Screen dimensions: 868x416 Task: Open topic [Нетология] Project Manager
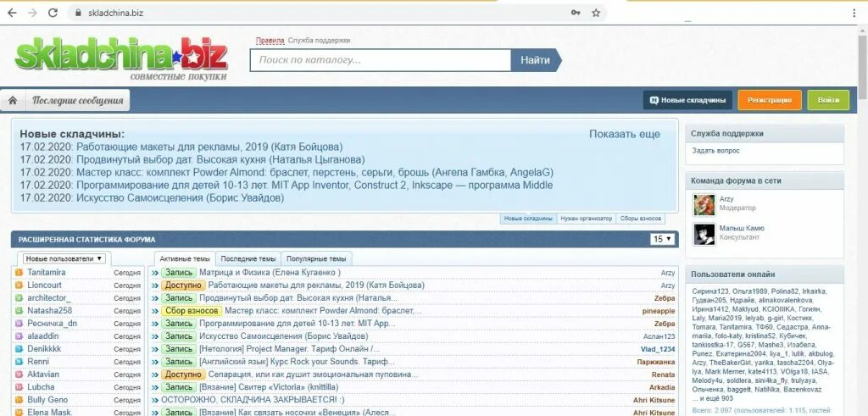point(290,349)
